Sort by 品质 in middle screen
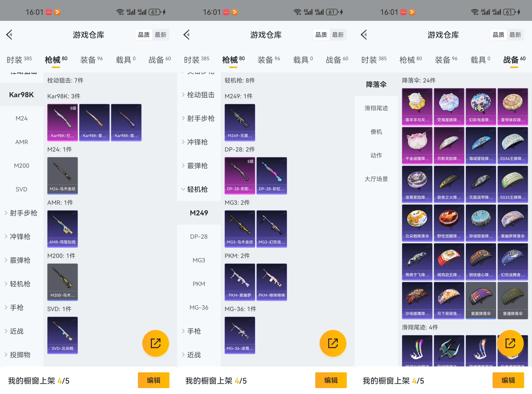This screenshot has width=532, height=394. coord(321,35)
